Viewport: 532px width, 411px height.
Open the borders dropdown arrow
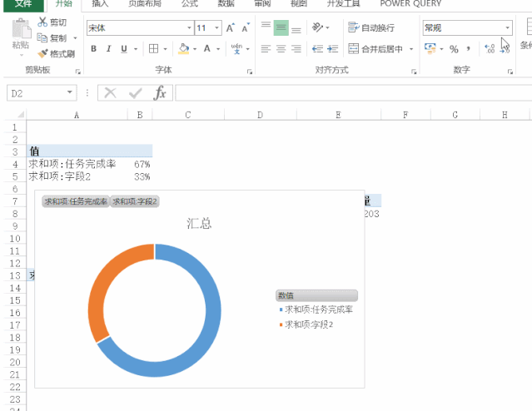(x=165, y=49)
